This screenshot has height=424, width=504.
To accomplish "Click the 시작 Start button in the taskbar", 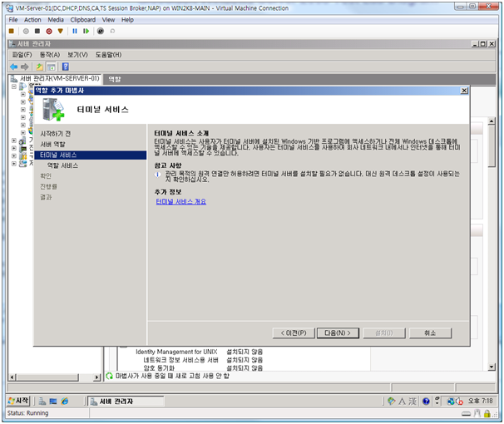I will [18, 401].
